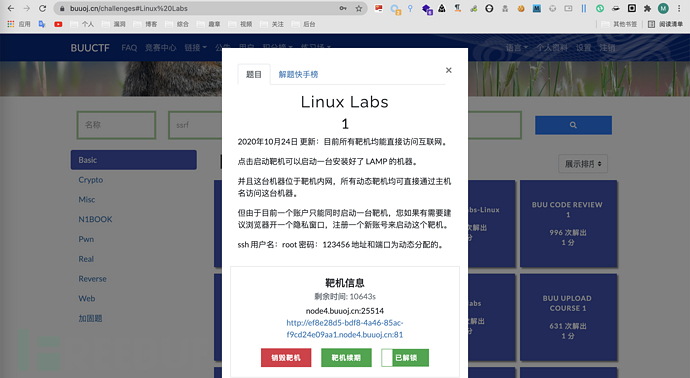The image size is (690, 378).
Task: Click the BUUCTF logo link
Action: (x=90, y=48)
